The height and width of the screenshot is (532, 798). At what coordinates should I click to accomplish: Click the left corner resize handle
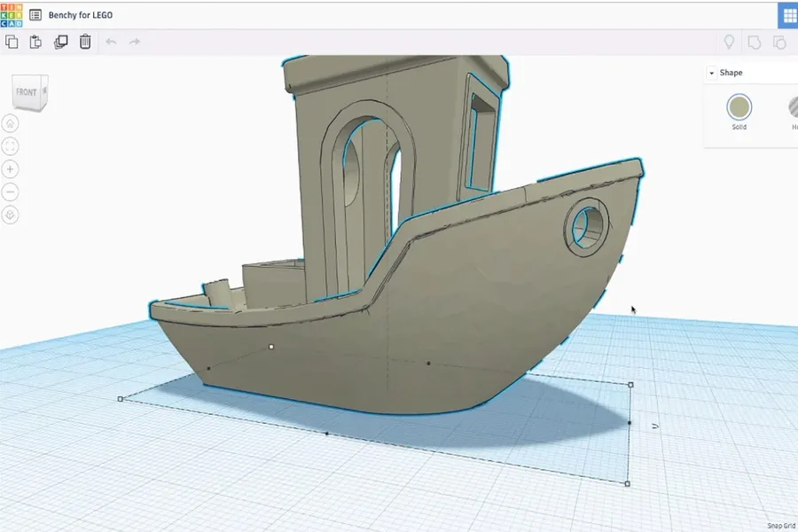(120, 399)
